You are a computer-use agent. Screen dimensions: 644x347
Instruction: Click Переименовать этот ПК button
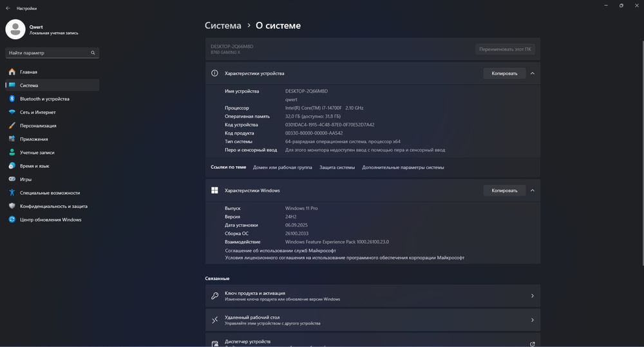[505, 49]
